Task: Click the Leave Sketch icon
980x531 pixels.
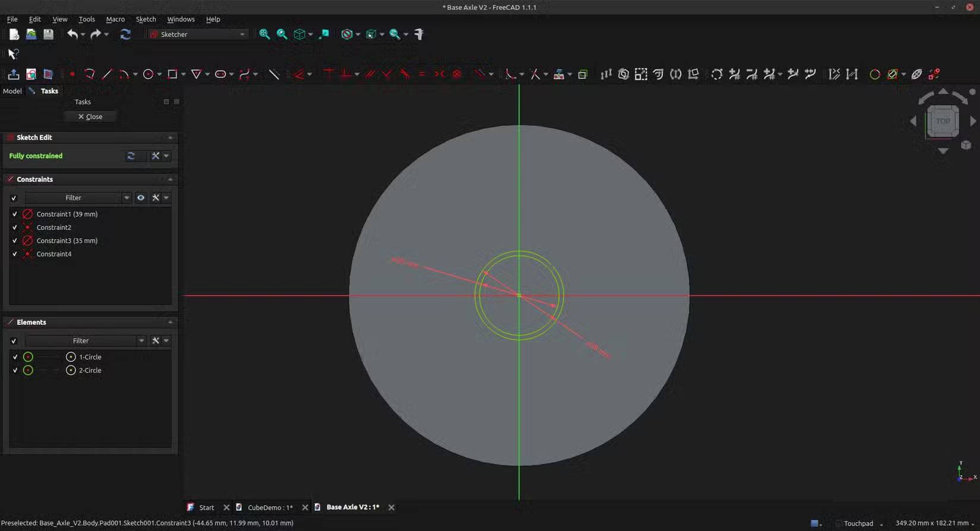Action: click(x=13, y=74)
